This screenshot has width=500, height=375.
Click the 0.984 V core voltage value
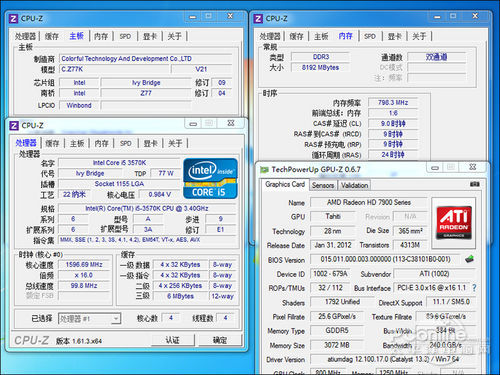(x=160, y=194)
